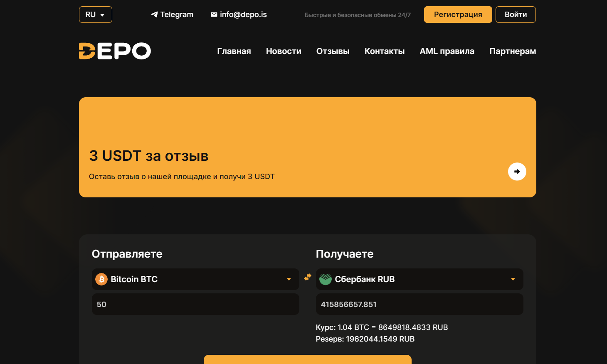607x364 pixels.
Task: Click the arrow button on the orange banner
Action: [517, 172]
